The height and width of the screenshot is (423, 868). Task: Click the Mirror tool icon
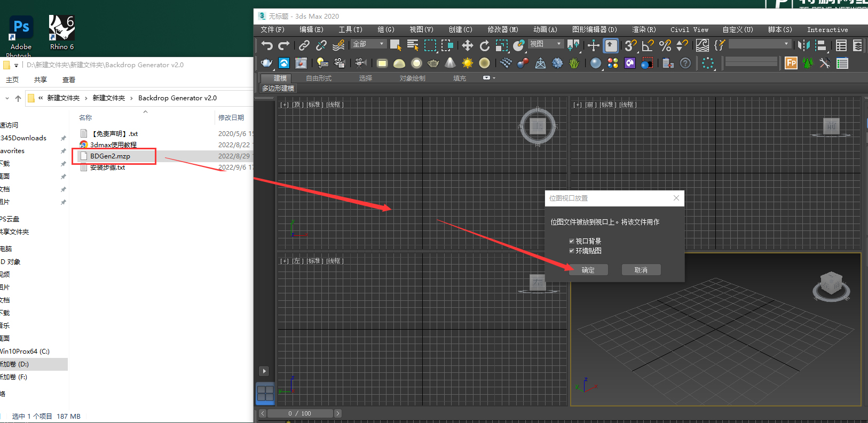coord(803,46)
